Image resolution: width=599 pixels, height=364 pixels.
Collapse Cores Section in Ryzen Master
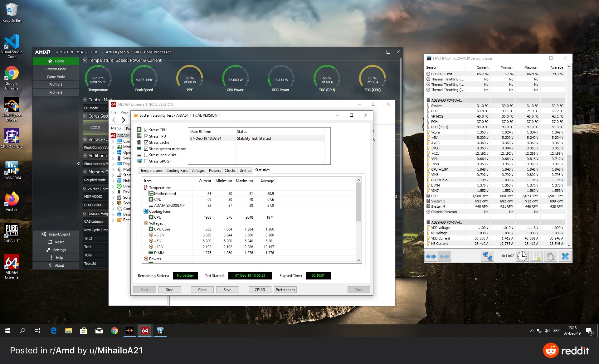tap(85, 116)
